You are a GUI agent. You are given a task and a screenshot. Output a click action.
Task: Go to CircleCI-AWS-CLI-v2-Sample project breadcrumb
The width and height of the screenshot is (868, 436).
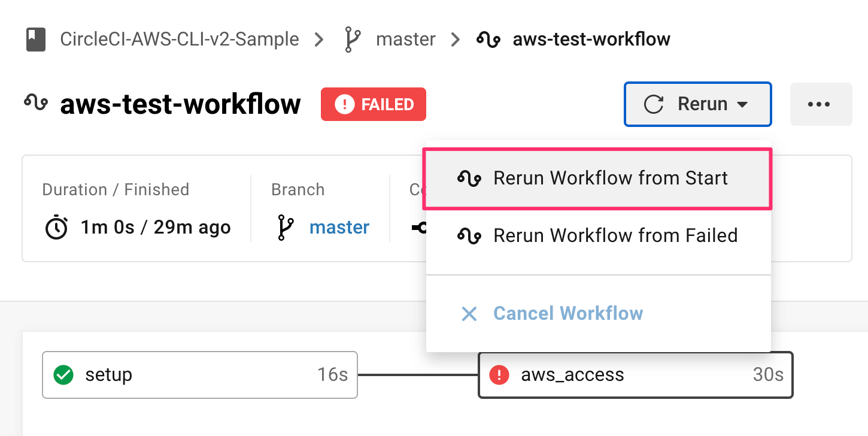[180, 40]
